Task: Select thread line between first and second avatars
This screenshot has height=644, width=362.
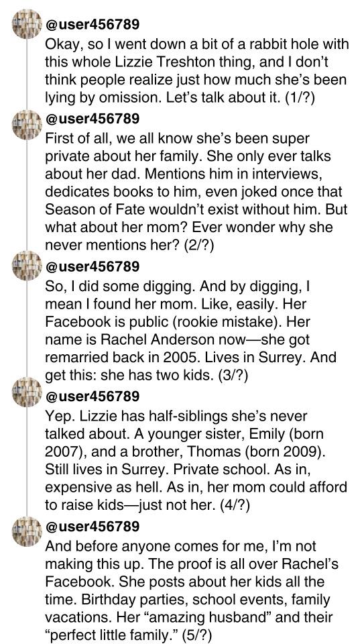Action: click(27, 74)
